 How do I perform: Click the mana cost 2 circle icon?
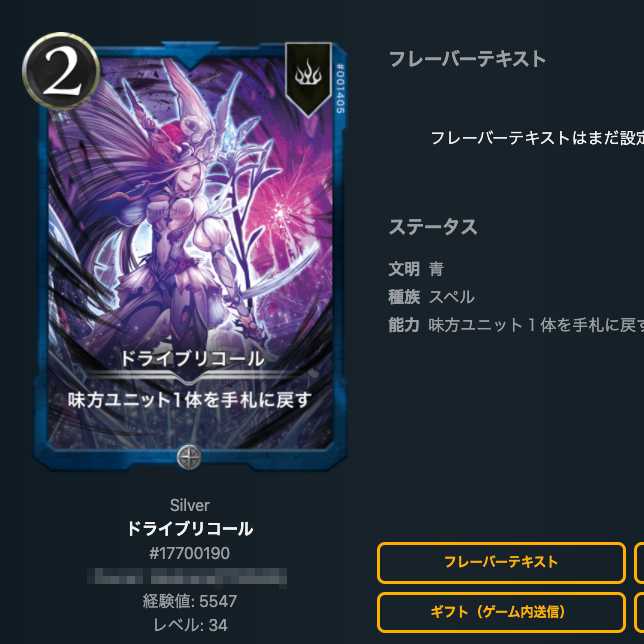coord(62,71)
